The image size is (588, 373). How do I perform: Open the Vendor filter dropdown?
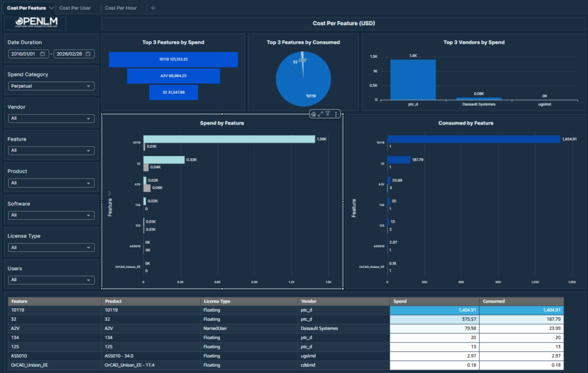[51, 119]
